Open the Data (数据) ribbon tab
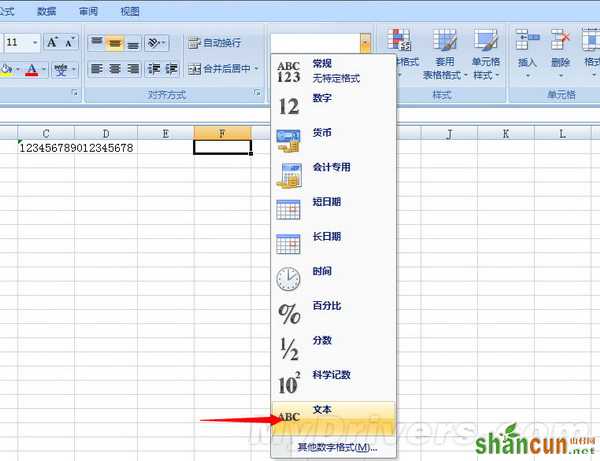Screen dimensions: 600x461 coord(47,11)
